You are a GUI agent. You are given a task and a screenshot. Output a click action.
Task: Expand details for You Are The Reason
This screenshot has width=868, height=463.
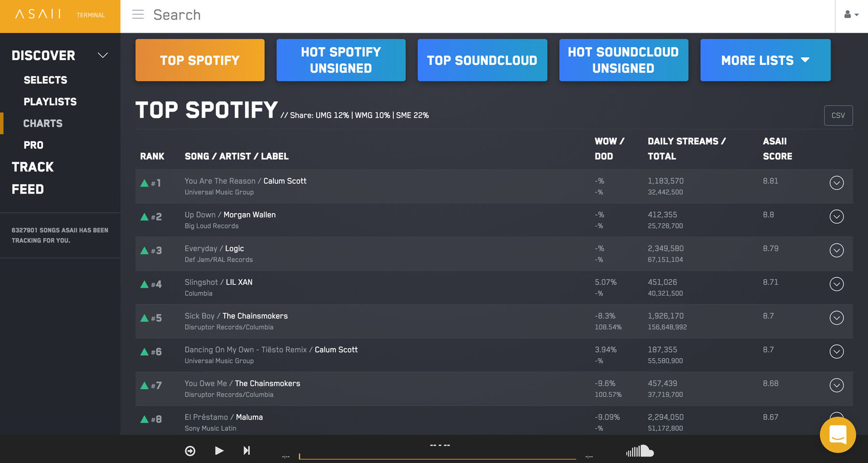[x=837, y=183]
